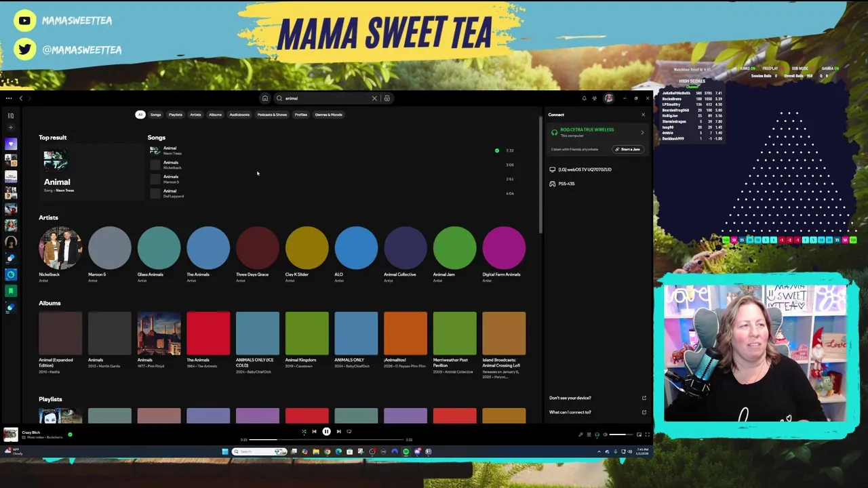Open Windows Start button
This screenshot has height=488, width=868.
pos(225,451)
